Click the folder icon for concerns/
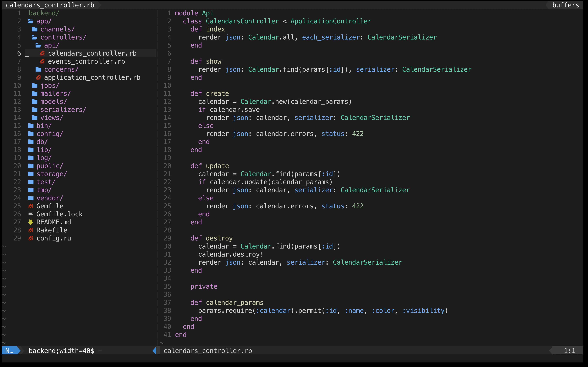 [x=38, y=69]
